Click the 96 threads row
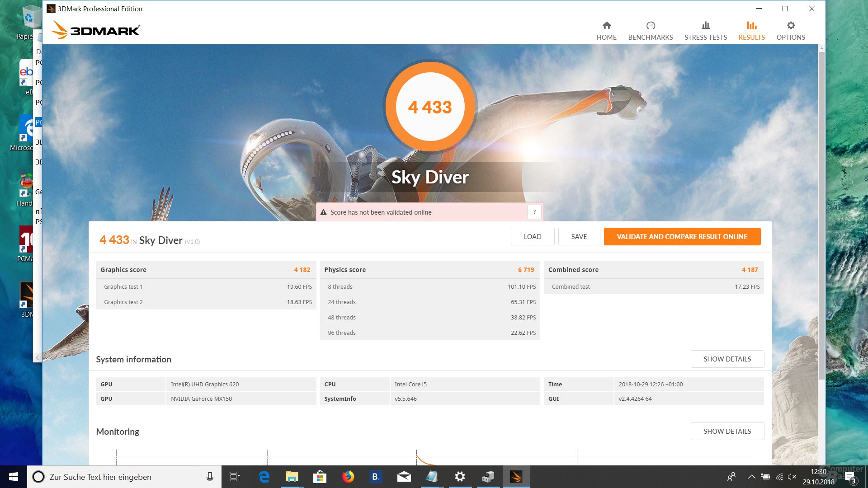The width and height of the screenshot is (868, 488). (x=430, y=333)
